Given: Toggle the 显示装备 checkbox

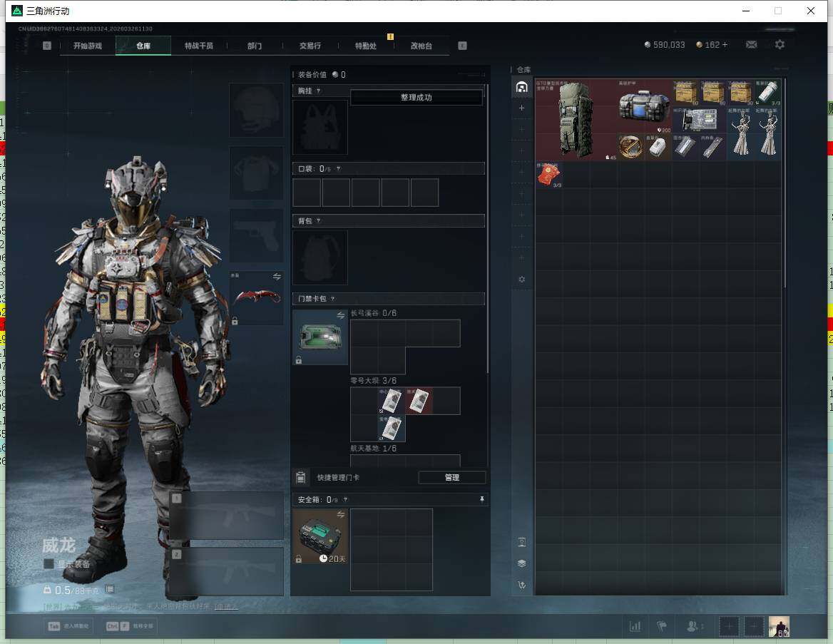Looking at the screenshot, I should point(48,563).
